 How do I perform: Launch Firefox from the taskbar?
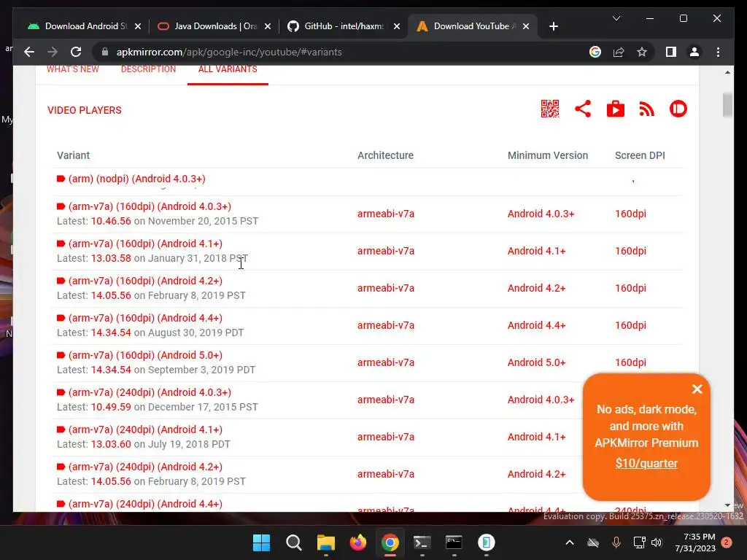tap(357, 542)
